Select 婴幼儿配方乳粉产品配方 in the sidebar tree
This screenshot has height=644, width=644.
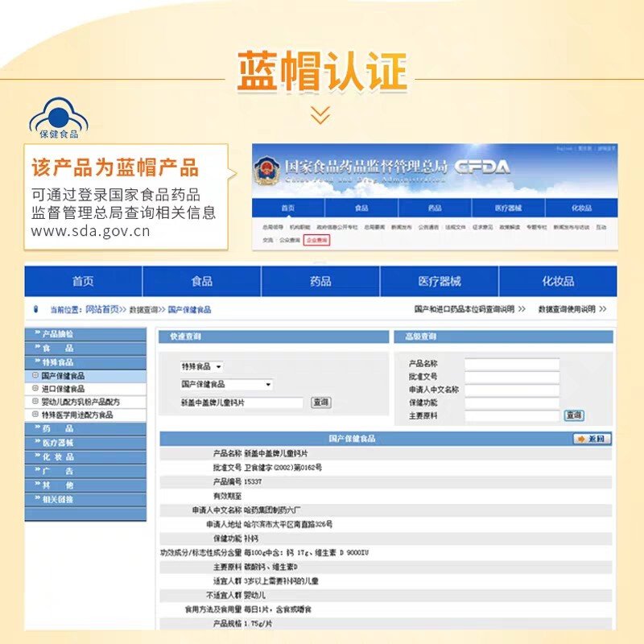[80, 402]
